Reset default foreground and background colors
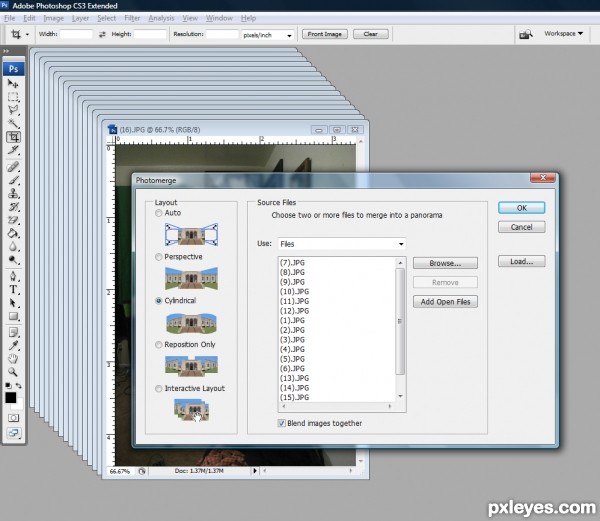Viewport: 600px width, 521px height. [8, 386]
